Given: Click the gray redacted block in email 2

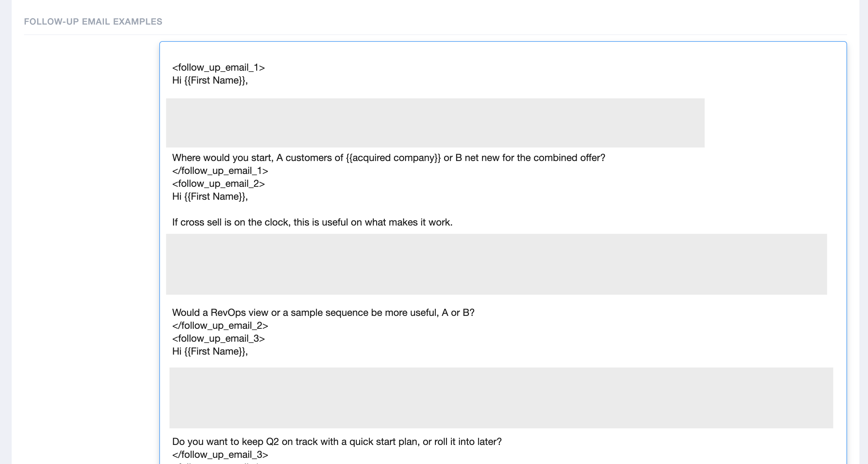Looking at the screenshot, I should coord(496,264).
